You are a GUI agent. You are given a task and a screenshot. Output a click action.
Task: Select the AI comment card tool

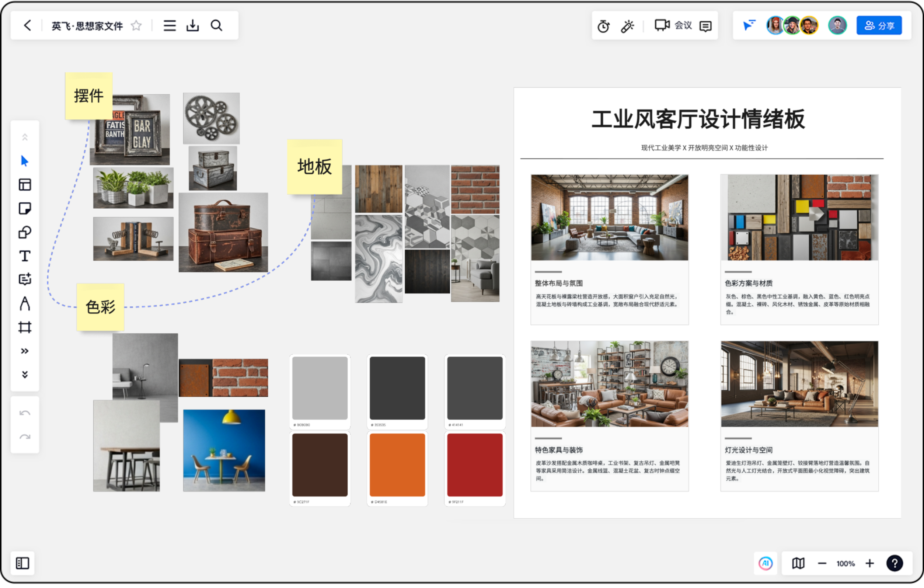pyautogui.click(x=25, y=279)
